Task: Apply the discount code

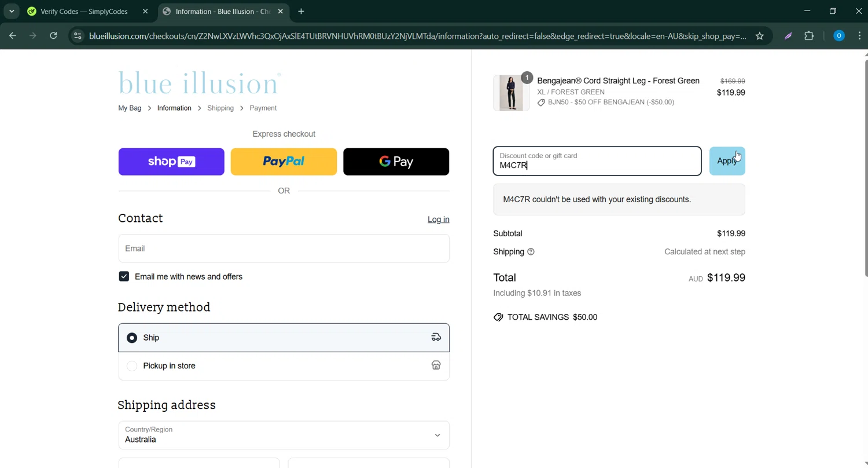Action: [727, 161]
